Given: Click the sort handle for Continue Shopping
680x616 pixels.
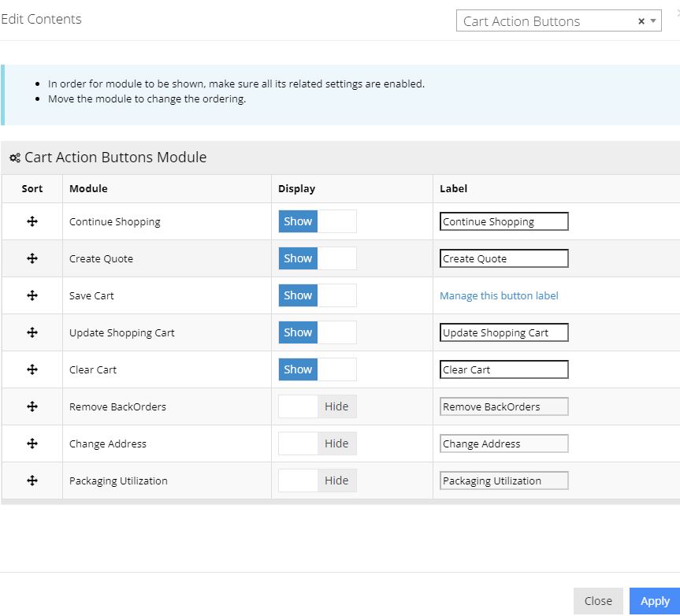Looking at the screenshot, I should coord(32,221).
